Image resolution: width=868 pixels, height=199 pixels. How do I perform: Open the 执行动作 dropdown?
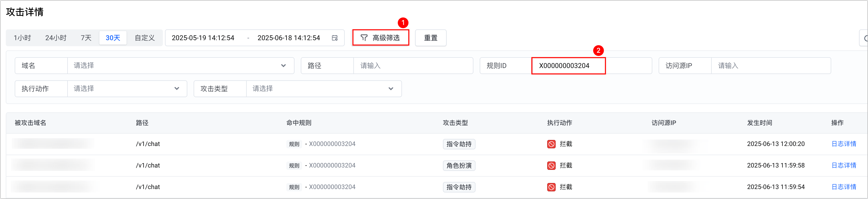point(127,89)
